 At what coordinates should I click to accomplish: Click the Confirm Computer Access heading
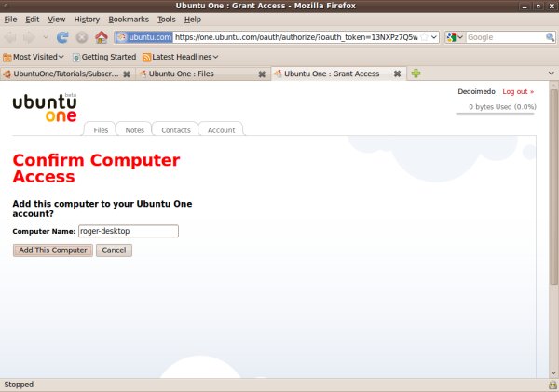click(96, 169)
